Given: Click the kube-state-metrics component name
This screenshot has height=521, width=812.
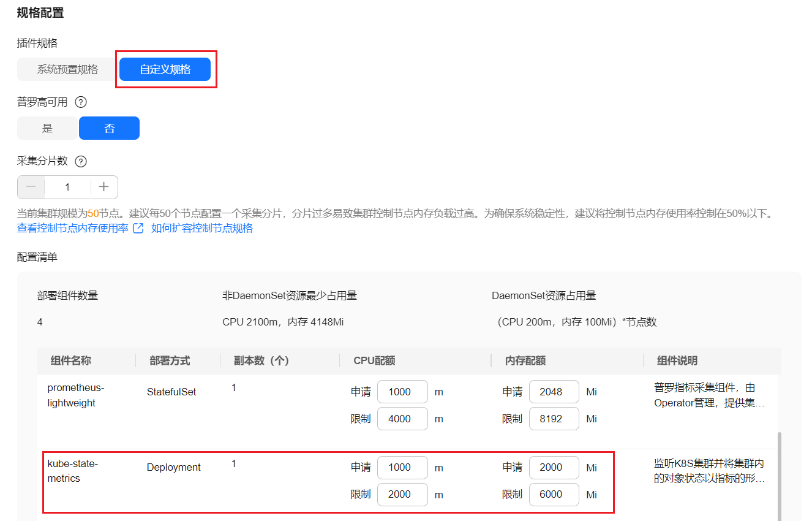Looking at the screenshot, I should [x=72, y=471].
